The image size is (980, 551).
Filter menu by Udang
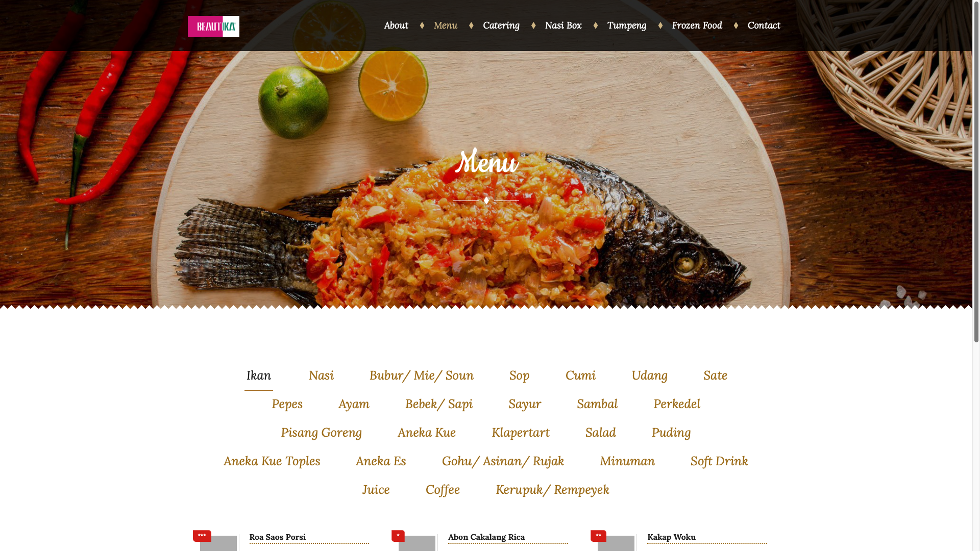point(649,375)
